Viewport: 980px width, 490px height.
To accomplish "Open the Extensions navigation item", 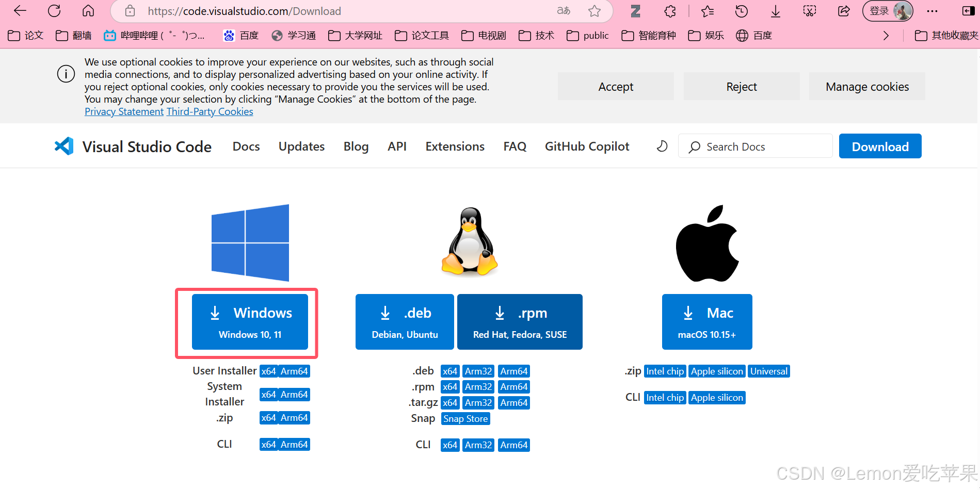I will (x=455, y=146).
